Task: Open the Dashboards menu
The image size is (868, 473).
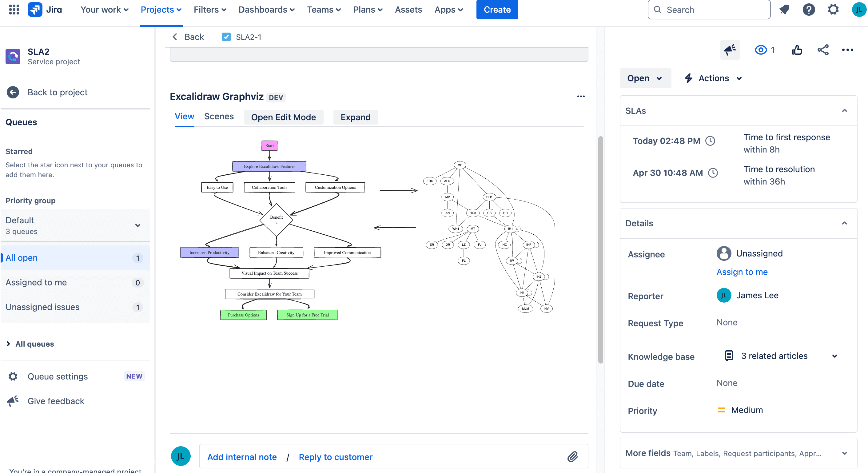Action: click(266, 10)
